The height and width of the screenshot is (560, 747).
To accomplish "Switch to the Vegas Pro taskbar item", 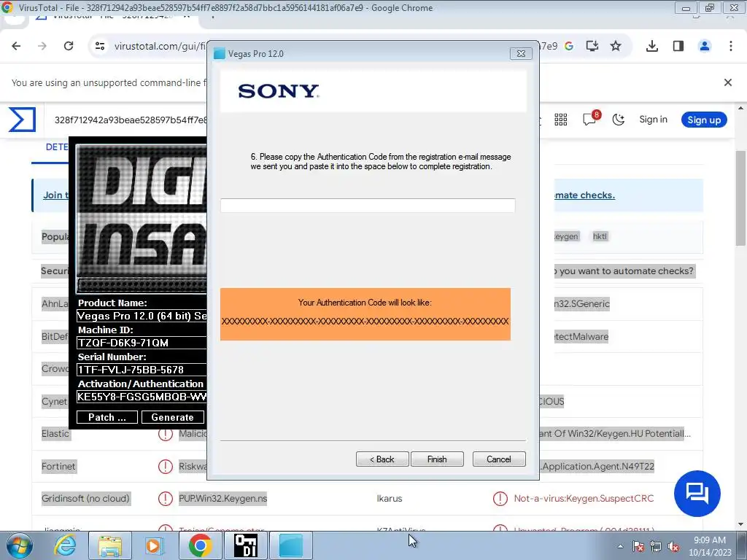I will (291, 545).
